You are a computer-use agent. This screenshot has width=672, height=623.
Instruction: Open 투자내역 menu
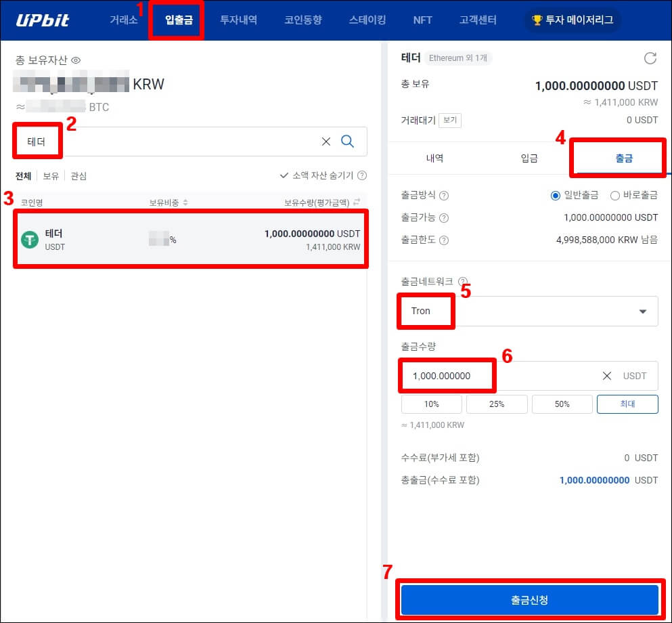coord(238,20)
